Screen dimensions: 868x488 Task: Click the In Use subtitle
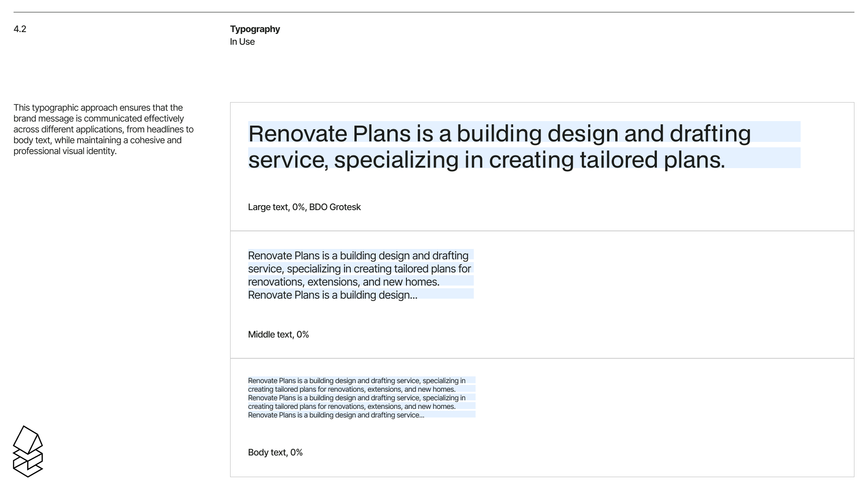(242, 42)
